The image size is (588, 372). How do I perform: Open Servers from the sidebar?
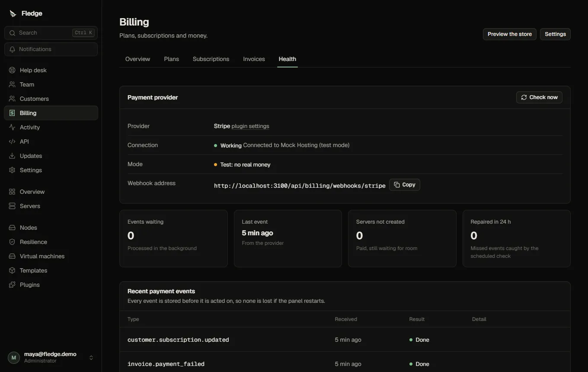51,206
